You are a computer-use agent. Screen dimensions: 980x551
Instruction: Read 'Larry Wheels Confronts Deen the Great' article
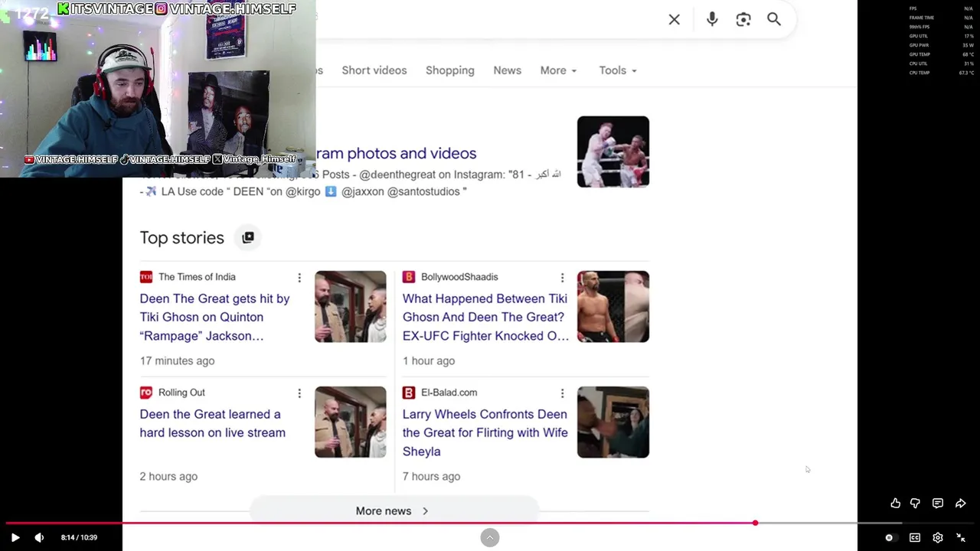(x=485, y=432)
